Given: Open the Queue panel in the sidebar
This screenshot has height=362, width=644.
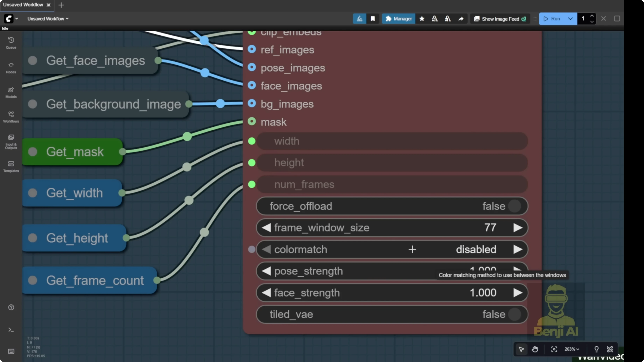Looking at the screenshot, I should (x=11, y=42).
